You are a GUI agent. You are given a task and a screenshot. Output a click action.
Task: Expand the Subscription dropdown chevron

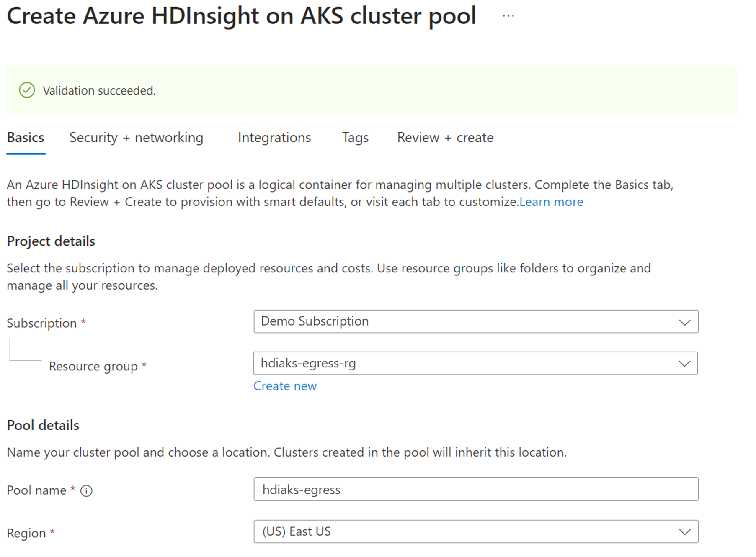click(684, 322)
